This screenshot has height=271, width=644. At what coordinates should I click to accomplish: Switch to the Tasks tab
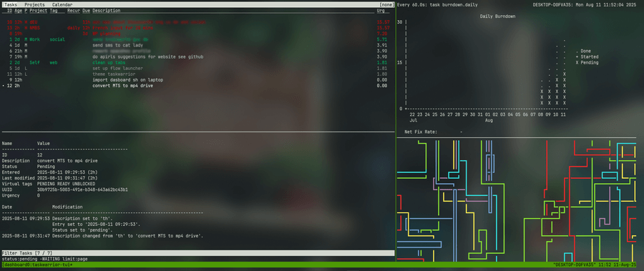(11, 4)
